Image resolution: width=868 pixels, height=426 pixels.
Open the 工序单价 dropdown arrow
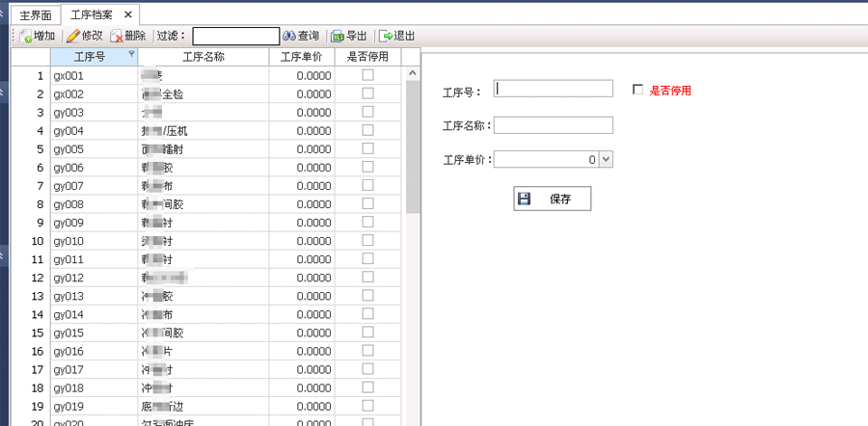pyautogui.click(x=607, y=160)
